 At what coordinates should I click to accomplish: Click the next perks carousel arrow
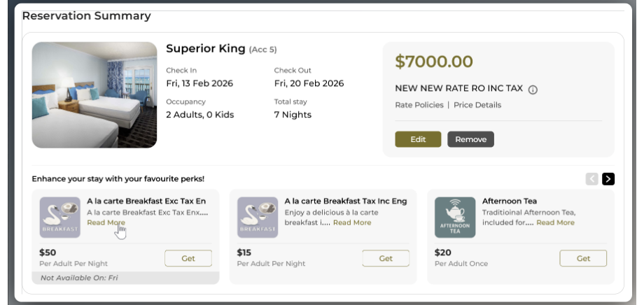click(x=608, y=179)
